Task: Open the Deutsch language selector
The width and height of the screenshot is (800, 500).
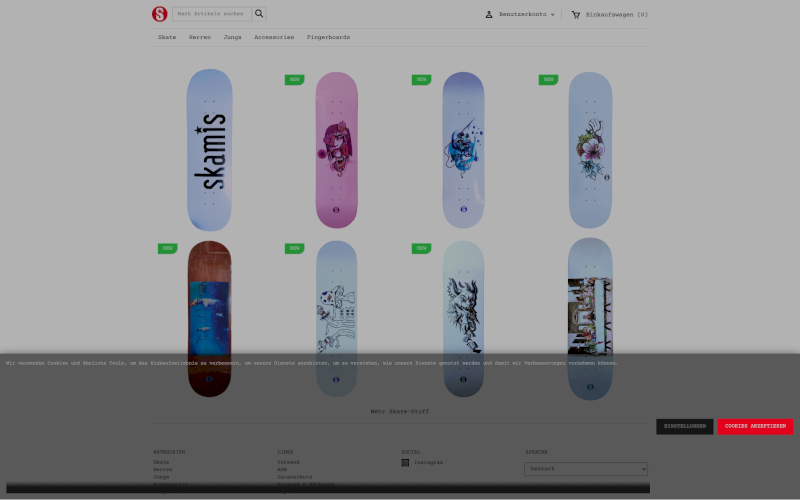Action: 586,469
